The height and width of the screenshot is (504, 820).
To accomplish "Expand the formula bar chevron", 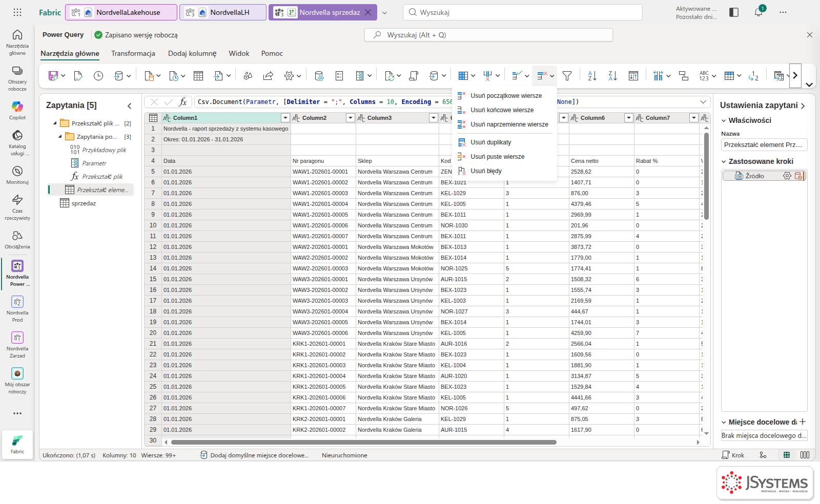I will [x=703, y=102].
